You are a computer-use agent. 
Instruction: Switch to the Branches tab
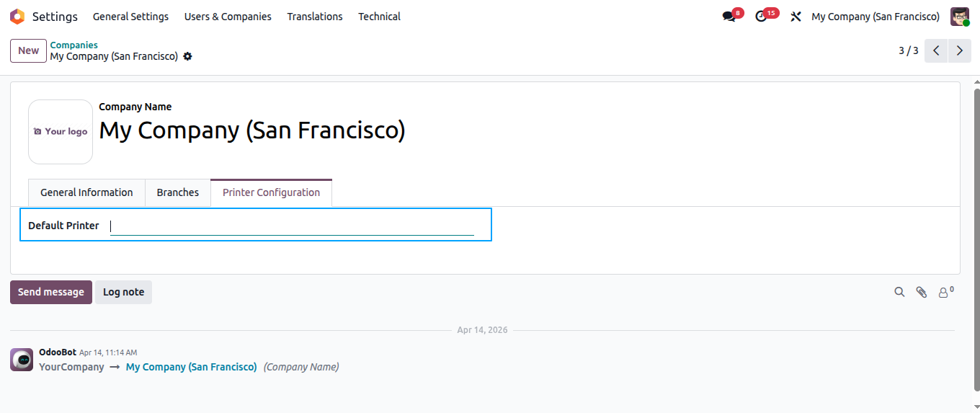(x=178, y=192)
